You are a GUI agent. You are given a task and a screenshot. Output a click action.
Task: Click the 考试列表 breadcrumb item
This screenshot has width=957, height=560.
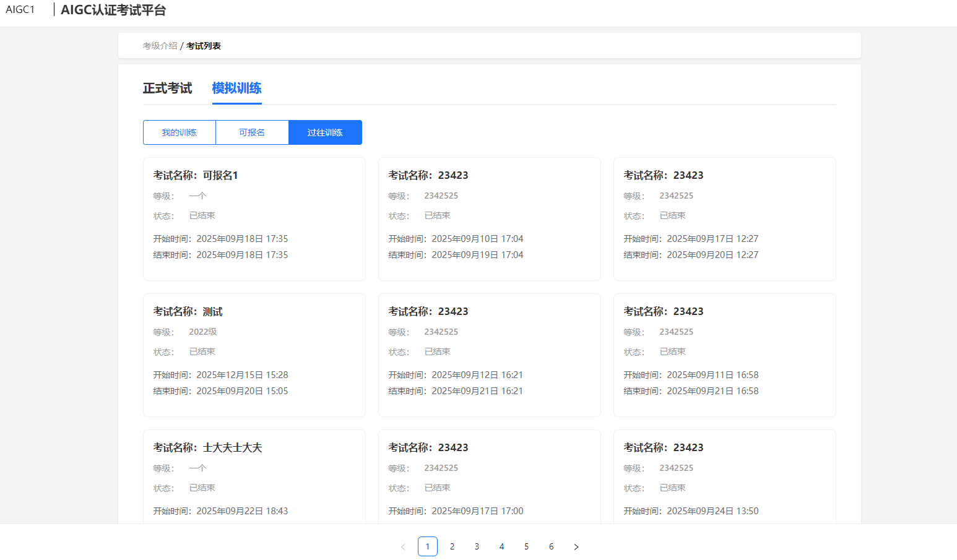point(204,46)
